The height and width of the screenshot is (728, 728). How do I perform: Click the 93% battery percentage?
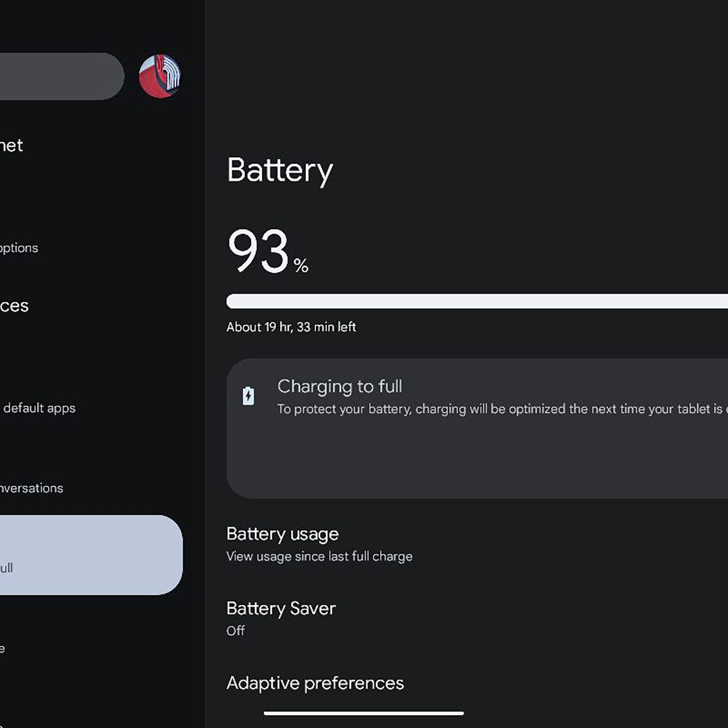point(268,251)
